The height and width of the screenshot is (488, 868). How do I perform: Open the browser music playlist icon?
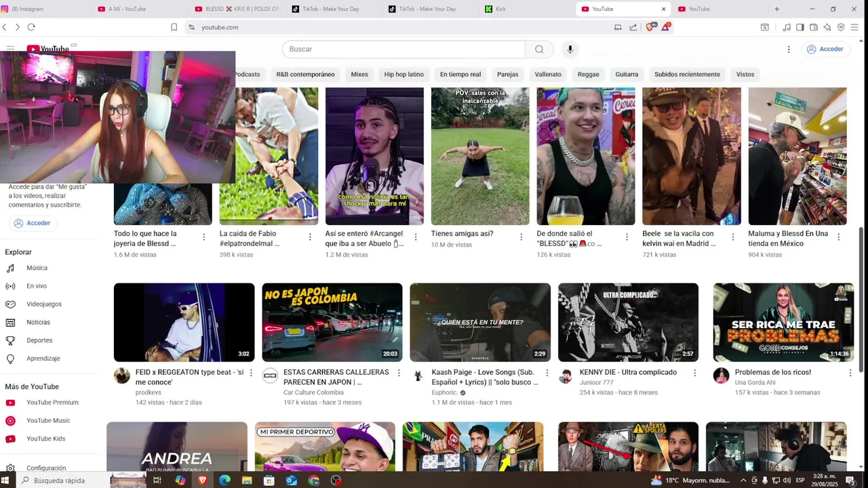[787, 27]
